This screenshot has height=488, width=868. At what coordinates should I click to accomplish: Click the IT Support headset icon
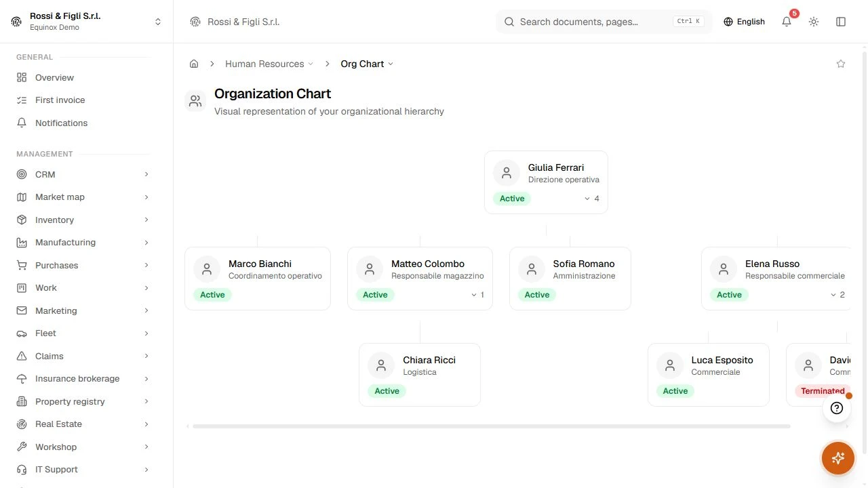click(x=22, y=470)
